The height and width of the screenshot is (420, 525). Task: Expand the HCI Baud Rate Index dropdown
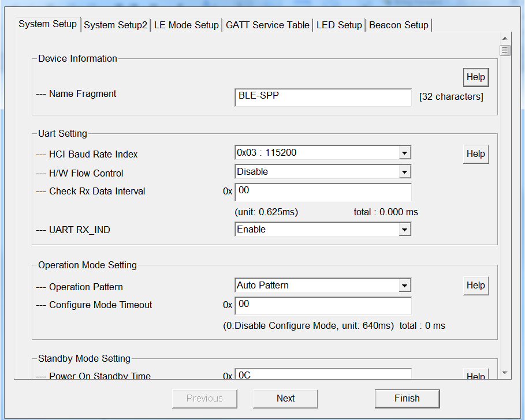click(405, 153)
